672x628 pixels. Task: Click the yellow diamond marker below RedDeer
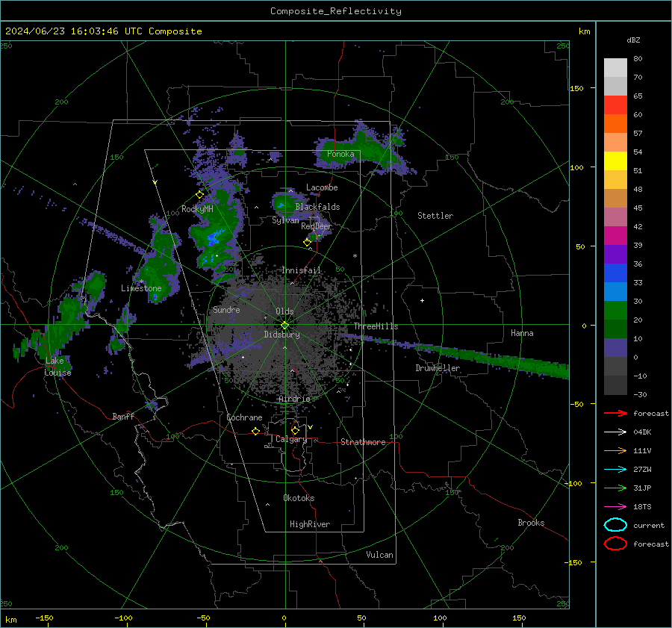click(308, 242)
